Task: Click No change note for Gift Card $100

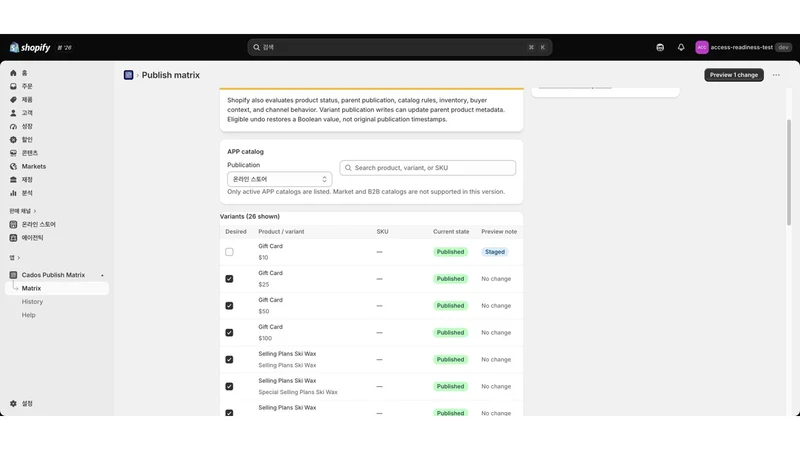Action: click(x=496, y=333)
